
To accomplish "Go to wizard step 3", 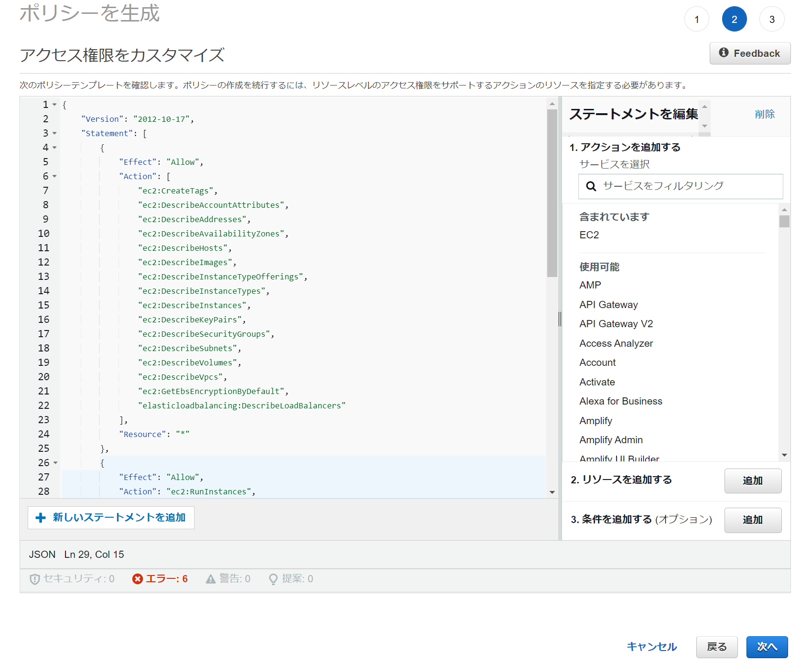I will [772, 19].
